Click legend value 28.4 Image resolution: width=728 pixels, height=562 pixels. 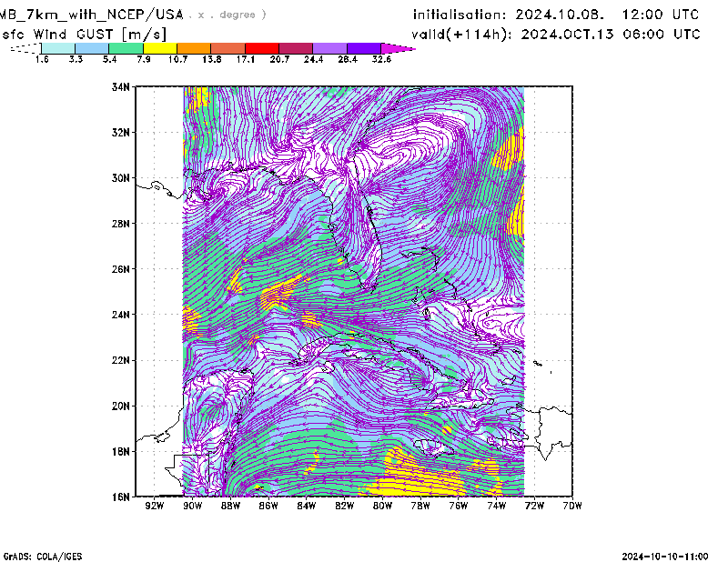[348, 59]
